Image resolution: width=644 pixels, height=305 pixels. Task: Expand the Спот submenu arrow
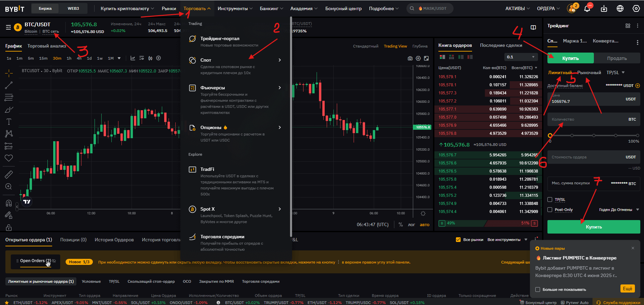(x=280, y=60)
